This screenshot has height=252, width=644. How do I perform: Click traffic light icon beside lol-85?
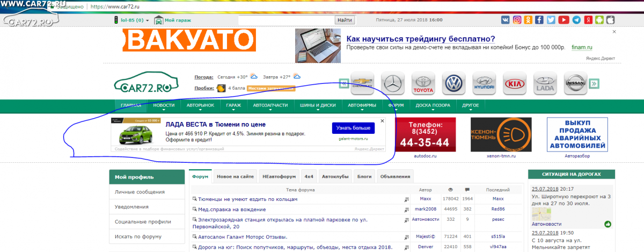point(115,20)
